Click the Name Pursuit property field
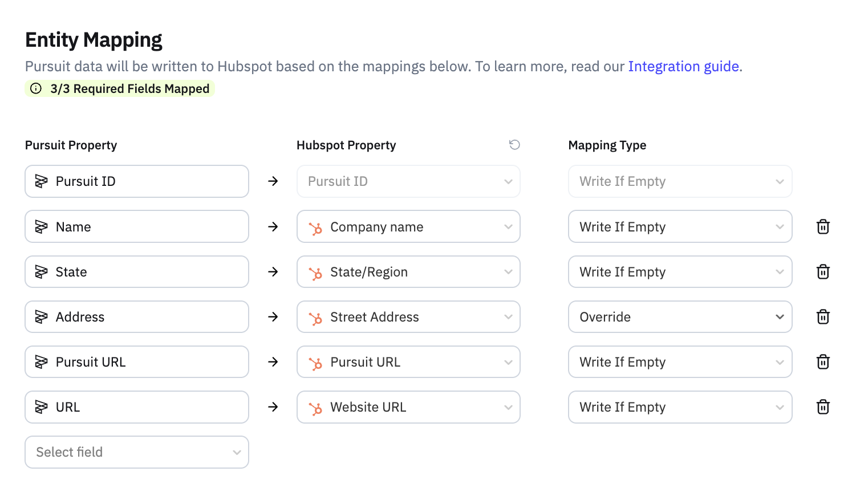The height and width of the screenshot is (504, 860). [137, 226]
